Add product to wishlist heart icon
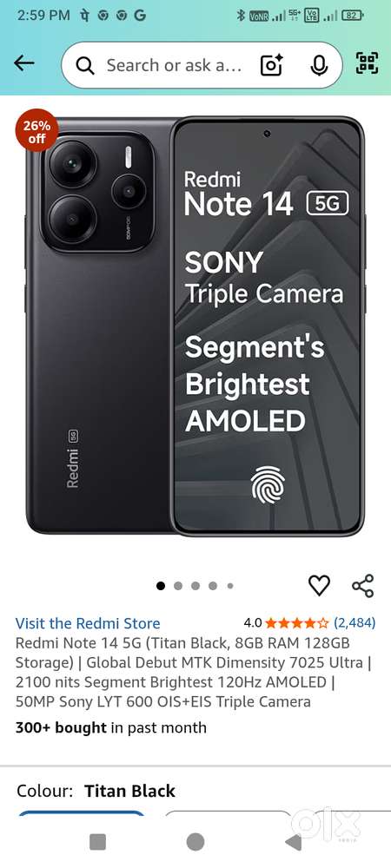The image size is (391, 868). (x=319, y=586)
